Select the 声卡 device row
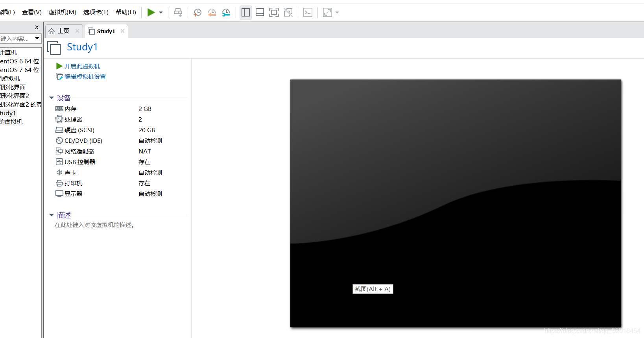This screenshot has width=644, height=338. coord(120,172)
